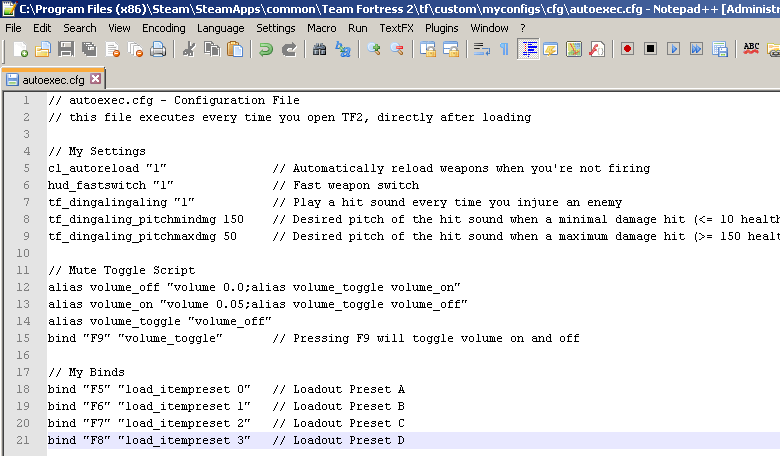This screenshot has height=456, width=780.
Task: Open the TextFX menu
Action: [396, 28]
